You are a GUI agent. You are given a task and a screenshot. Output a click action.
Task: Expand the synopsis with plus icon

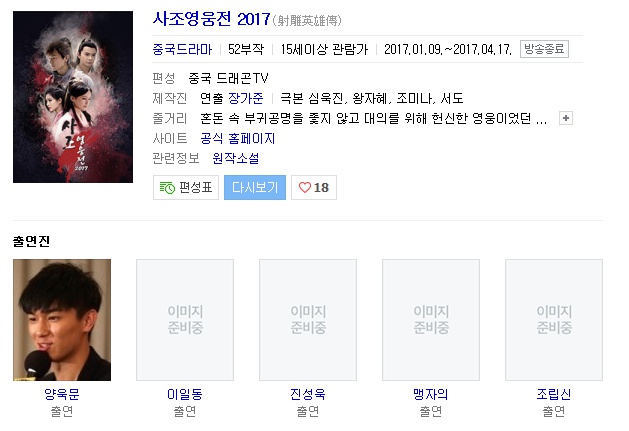(566, 118)
